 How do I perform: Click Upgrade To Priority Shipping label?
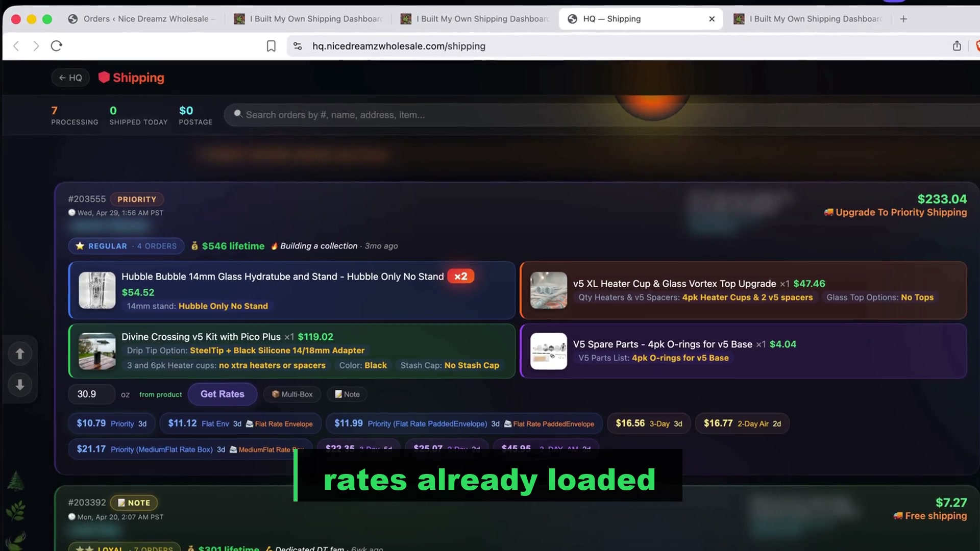tap(895, 212)
